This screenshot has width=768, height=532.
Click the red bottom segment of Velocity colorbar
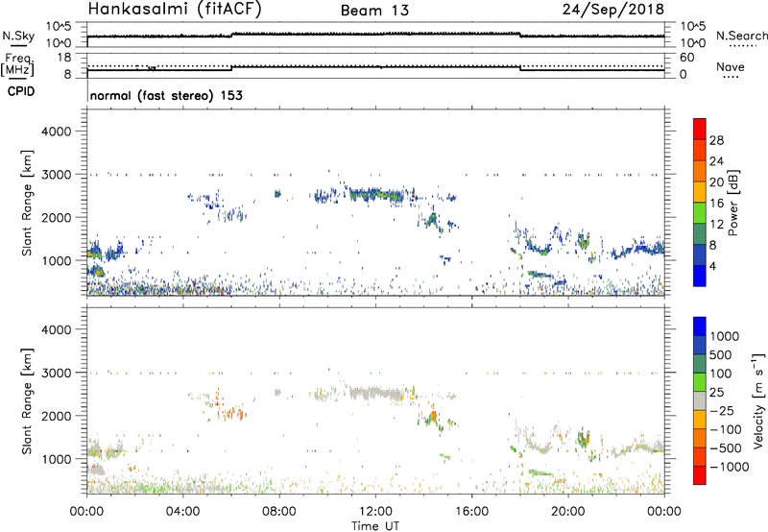(700, 475)
